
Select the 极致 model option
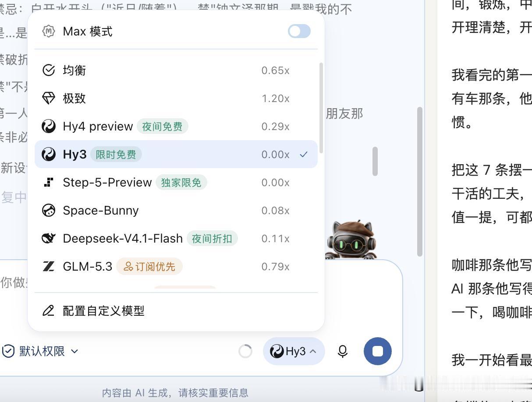[176, 98]
